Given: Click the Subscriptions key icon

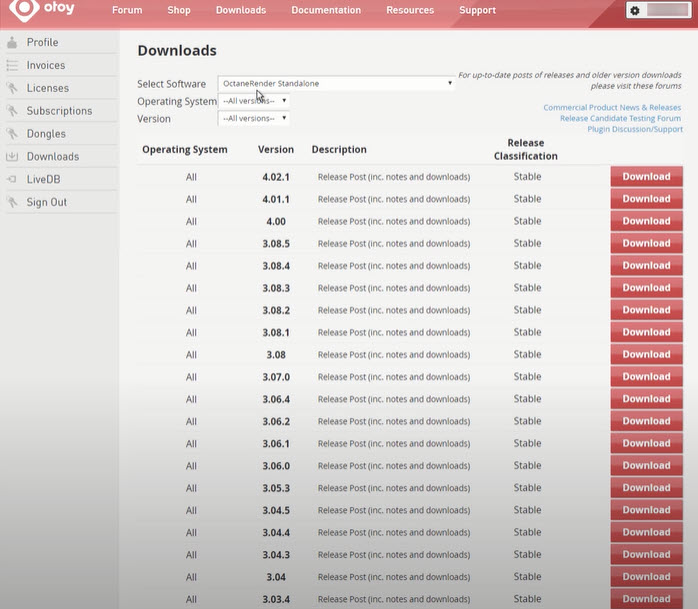Looking at the screenshot, I should point(12,111).
